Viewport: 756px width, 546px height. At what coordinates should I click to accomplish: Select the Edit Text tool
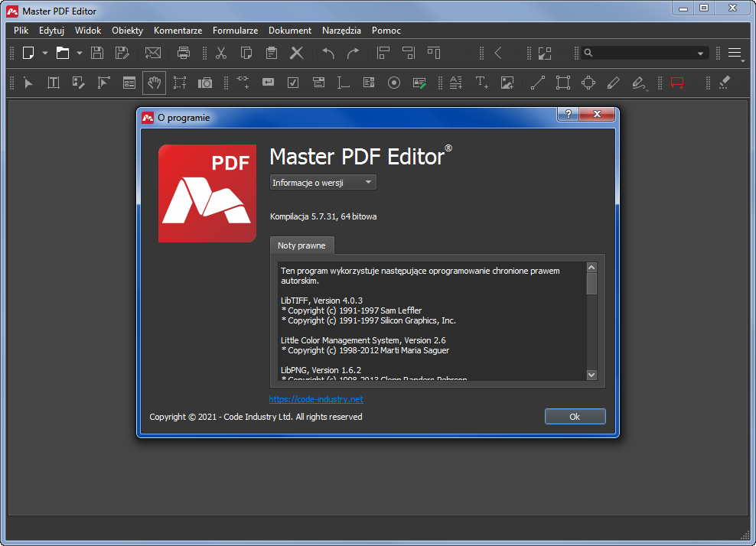(54, 83)
